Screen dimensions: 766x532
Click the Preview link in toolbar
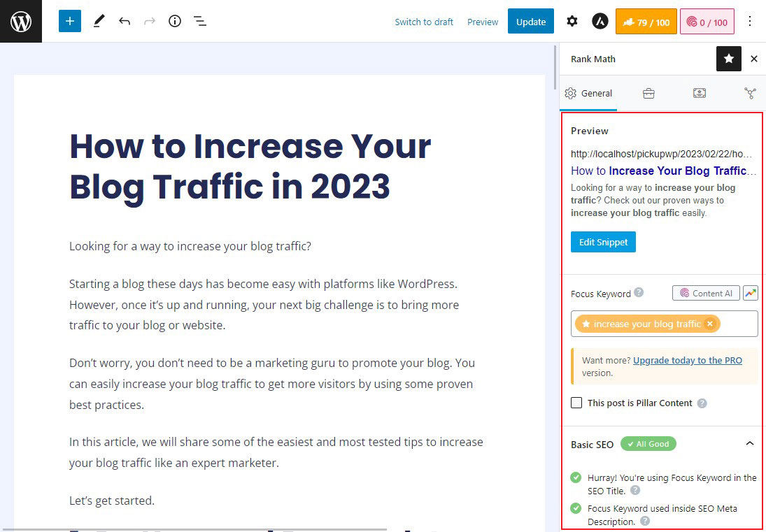coord(483,22)
